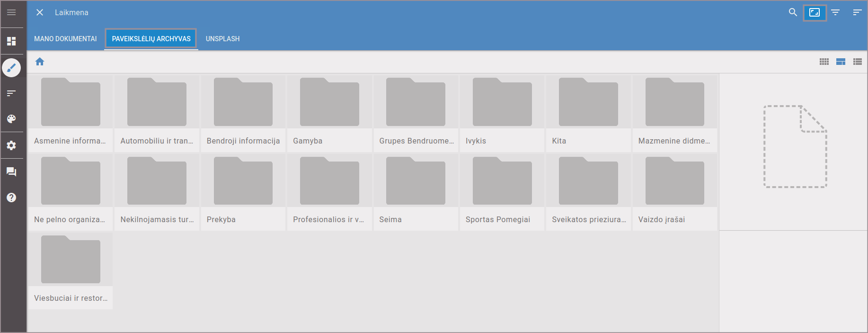The height and width of the screenshot is (333, 868).
Task: Toggle the preview panel button in header
Action: (x=815, y=12)
